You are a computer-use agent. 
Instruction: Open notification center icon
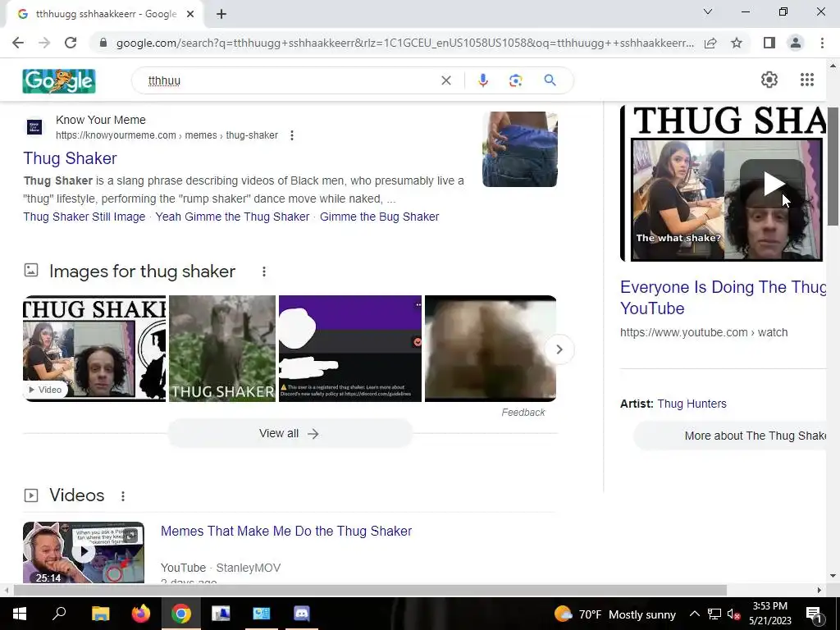click(x=813, y=614)
